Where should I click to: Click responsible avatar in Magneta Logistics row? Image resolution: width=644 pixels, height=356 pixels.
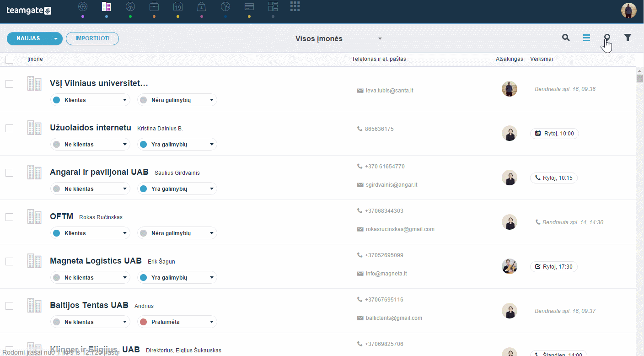[x=510, y=266]
